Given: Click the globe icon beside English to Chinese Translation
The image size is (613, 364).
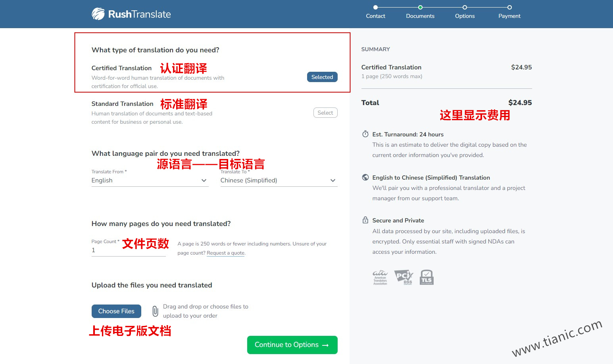Looking at the screenshot, I should point(365,177).
